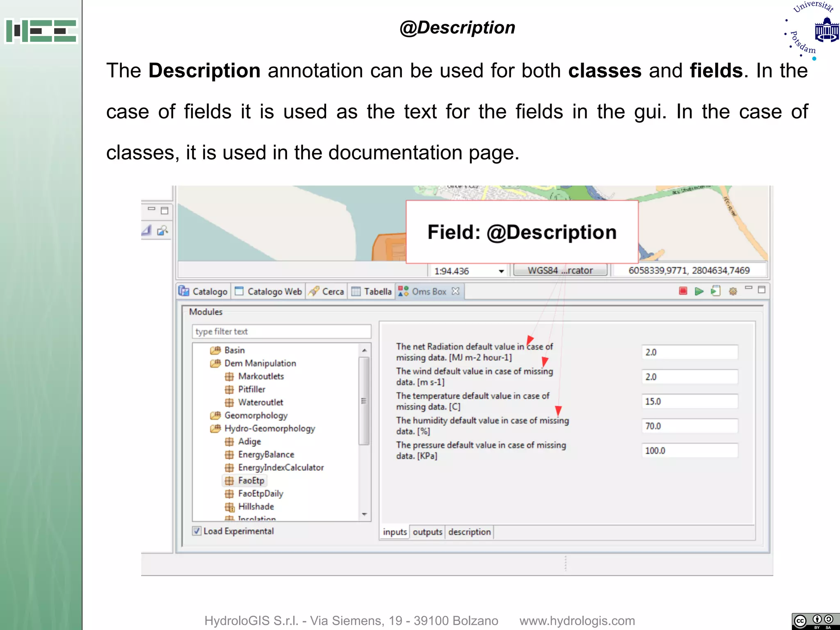Viewport: 840px width, 630px height.
Task: Click the Creative Commons license badge
Action: pos(816,621)
